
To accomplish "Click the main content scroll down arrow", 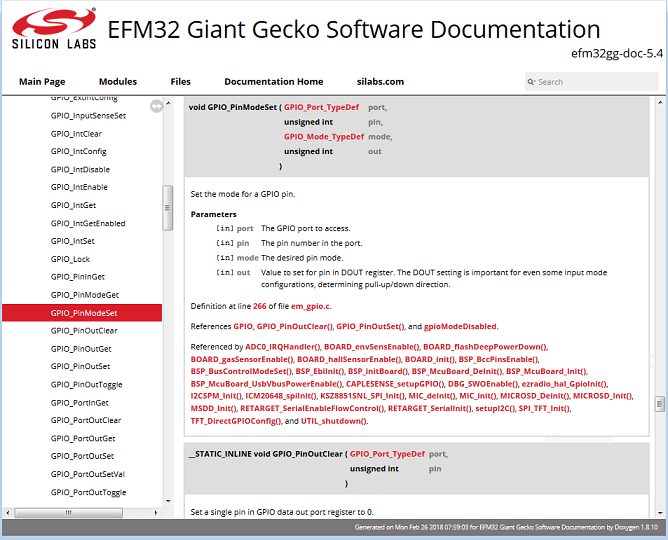I will click(x=660, y=513).
